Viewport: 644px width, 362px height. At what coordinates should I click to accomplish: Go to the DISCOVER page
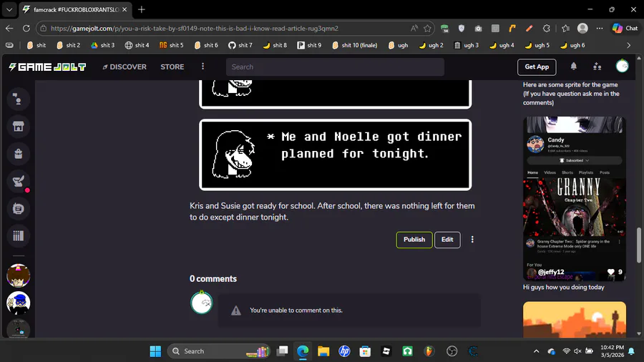coord(125,67)
